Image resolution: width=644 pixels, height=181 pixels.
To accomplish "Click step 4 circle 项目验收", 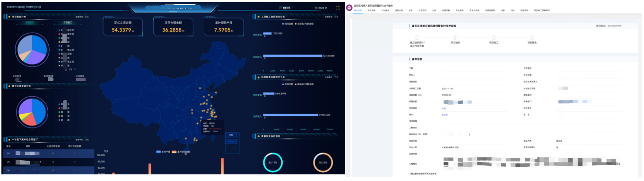I will 532,37.
